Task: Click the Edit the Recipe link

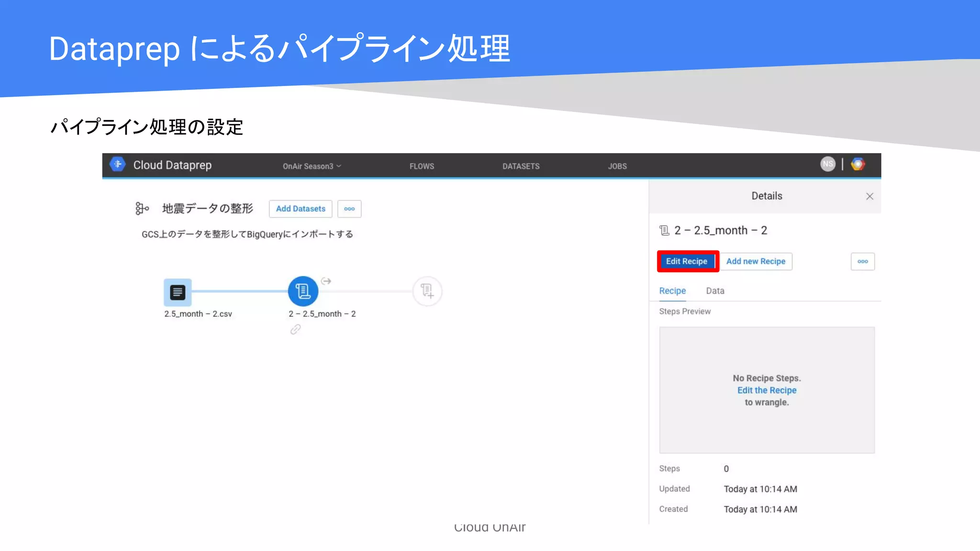Action: [x=767, y=390]
